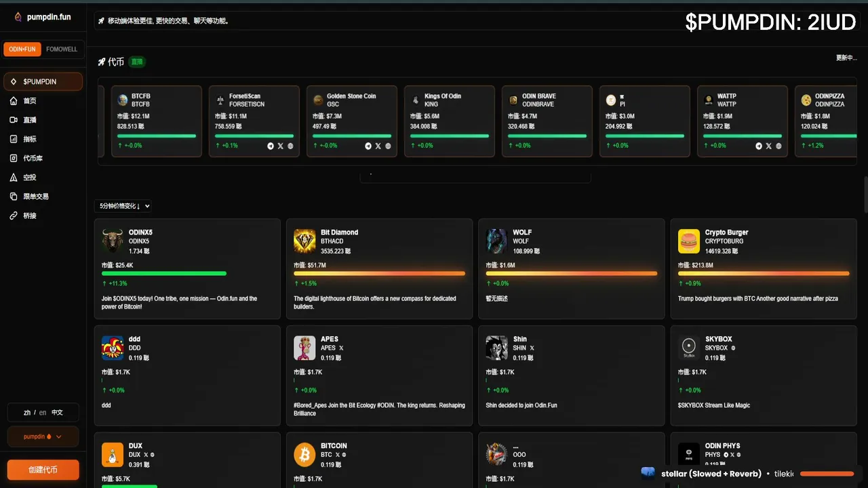Click the 创建代币 create token button

click(x=43, y=470)
